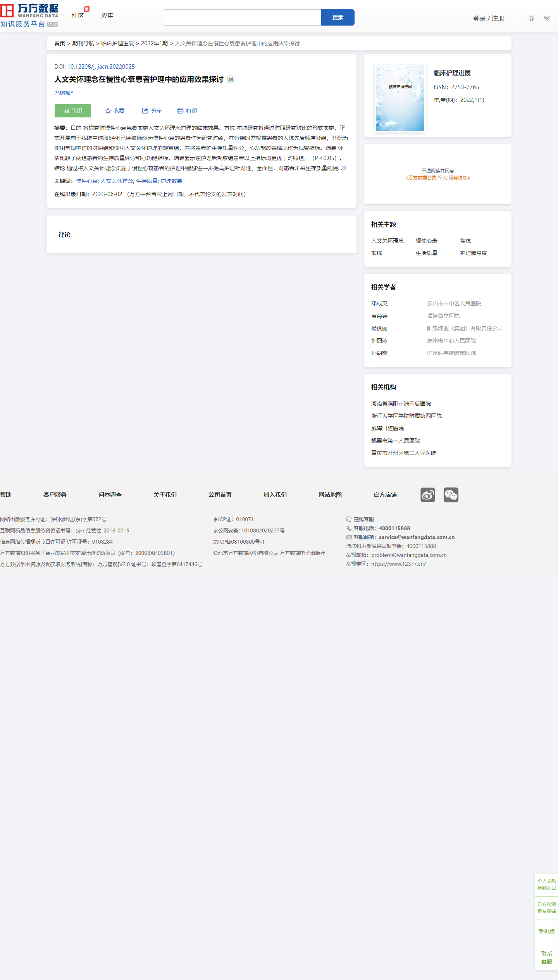The width and height of the screenshot is (558, 980).
Task: Open related institution 浙江大学医学院附属第四医院
Action: pos(406,416)
